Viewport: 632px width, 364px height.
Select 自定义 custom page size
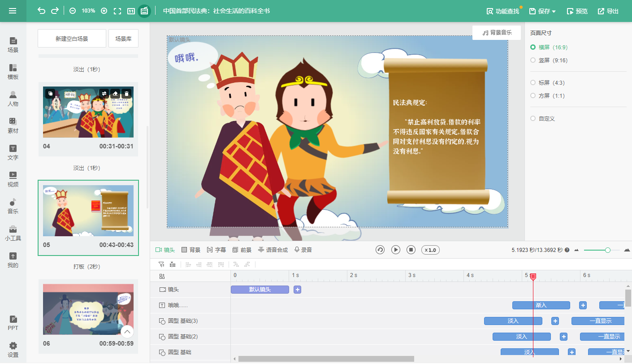point(543,118)
